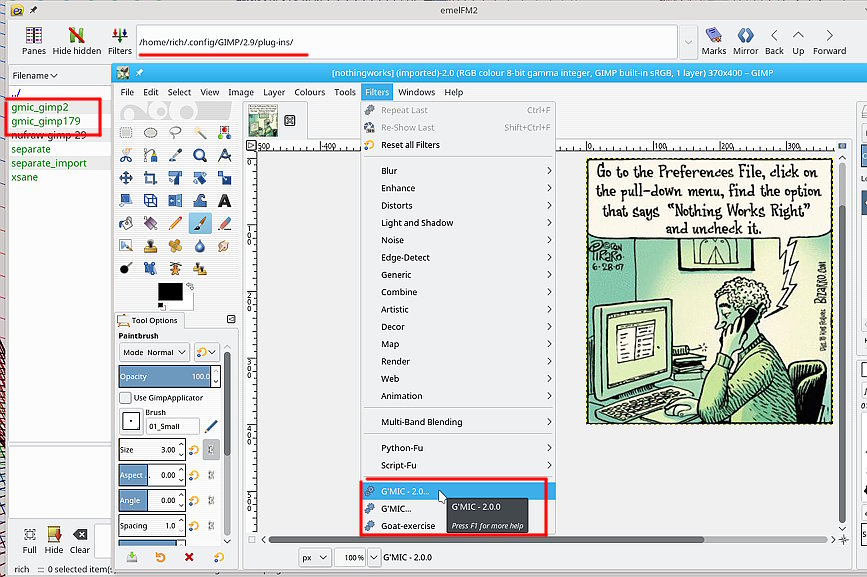Toggle Spacing link-to-brush chain button
The height and width of the screenshot is (577, 867).
click(211, 526)
